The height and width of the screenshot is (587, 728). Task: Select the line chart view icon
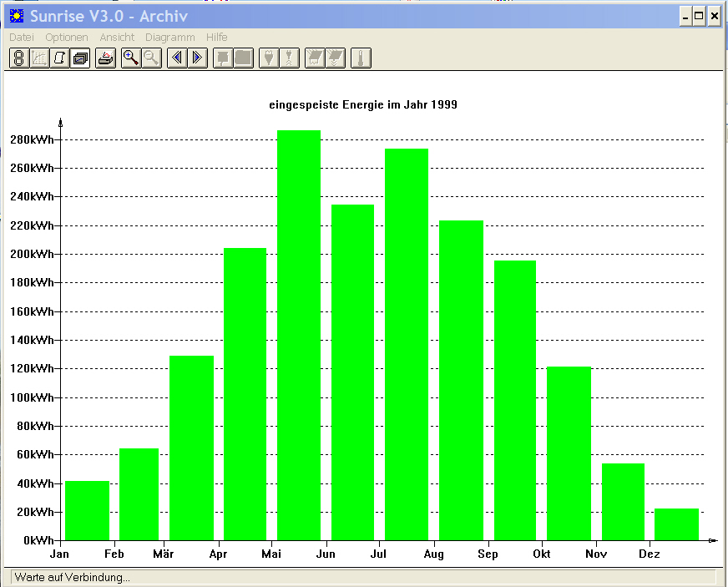[39, 58]
